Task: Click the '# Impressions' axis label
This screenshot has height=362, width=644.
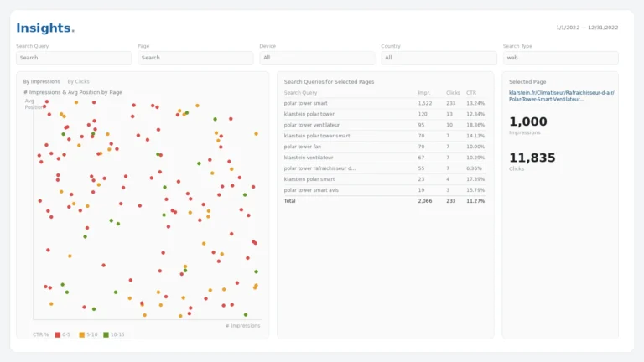Action: (x=242, y=326)
